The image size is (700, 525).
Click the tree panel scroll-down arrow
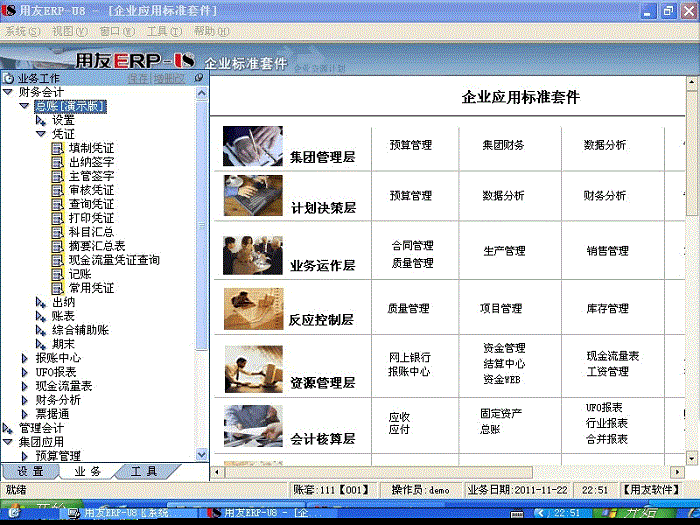pos(202,455)
